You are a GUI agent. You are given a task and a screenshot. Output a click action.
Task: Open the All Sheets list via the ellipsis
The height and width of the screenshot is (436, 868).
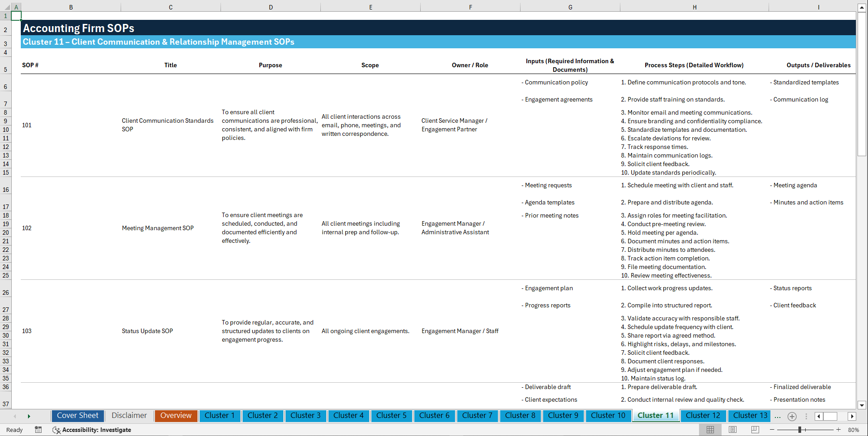[x=778, y=416]
